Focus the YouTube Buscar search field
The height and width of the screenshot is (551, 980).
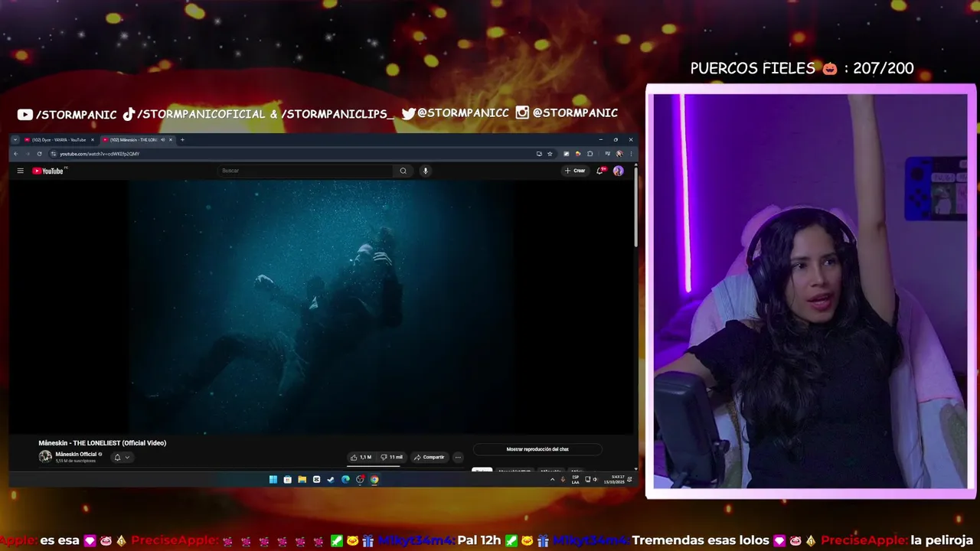306,171
